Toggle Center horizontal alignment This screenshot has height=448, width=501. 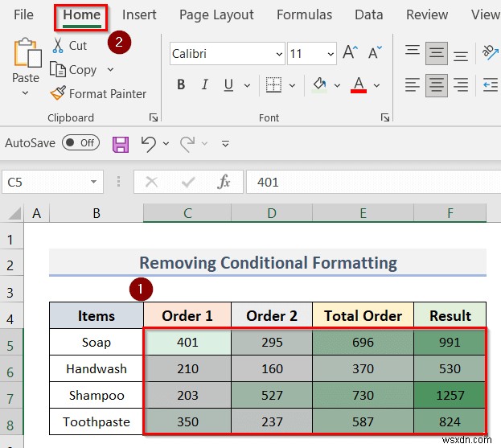click(437, 85)
